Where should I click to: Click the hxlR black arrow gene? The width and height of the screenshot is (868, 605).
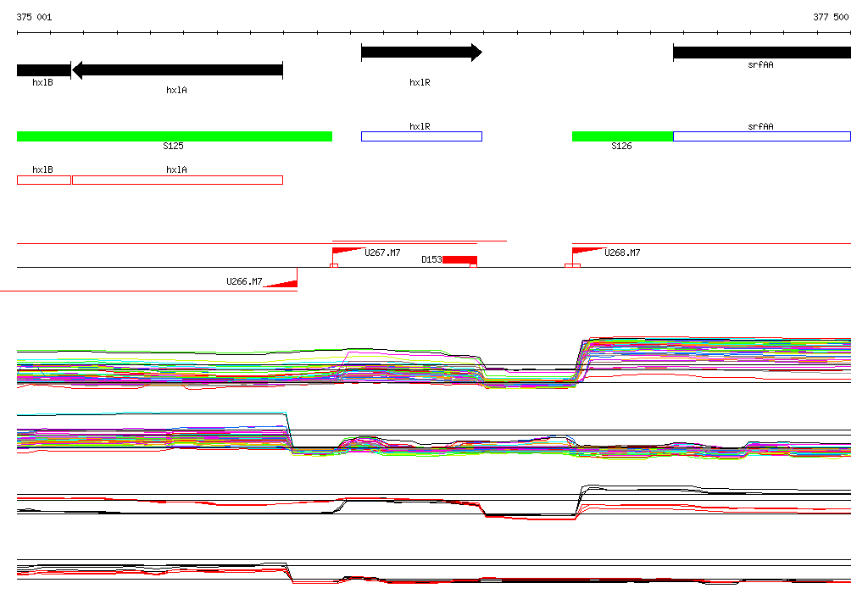pyautogui.click(x=421, y=53)
